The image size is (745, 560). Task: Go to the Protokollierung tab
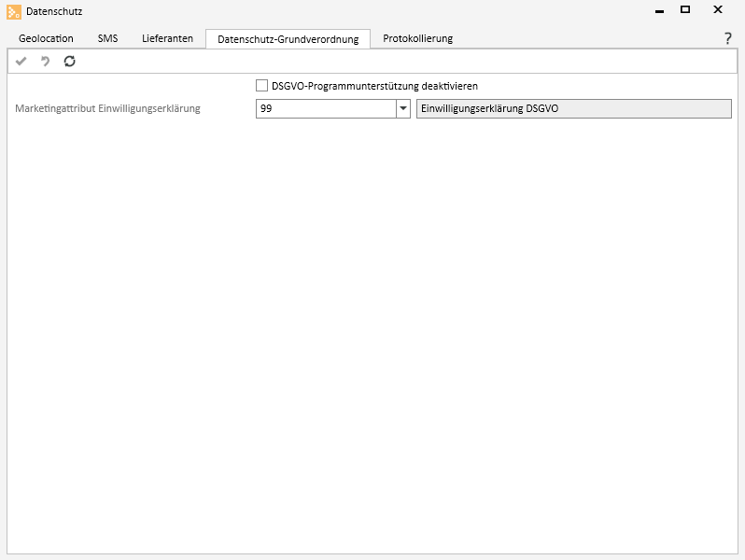pos(417,38)
